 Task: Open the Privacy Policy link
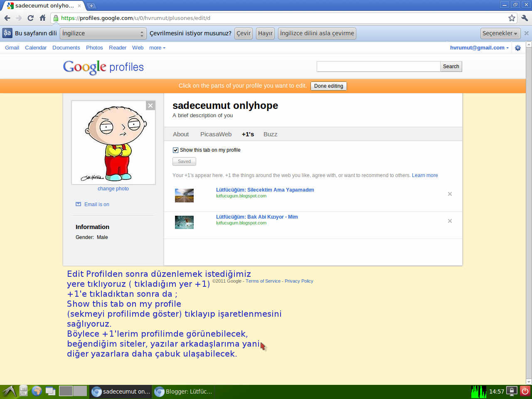[x=299, y=281]
